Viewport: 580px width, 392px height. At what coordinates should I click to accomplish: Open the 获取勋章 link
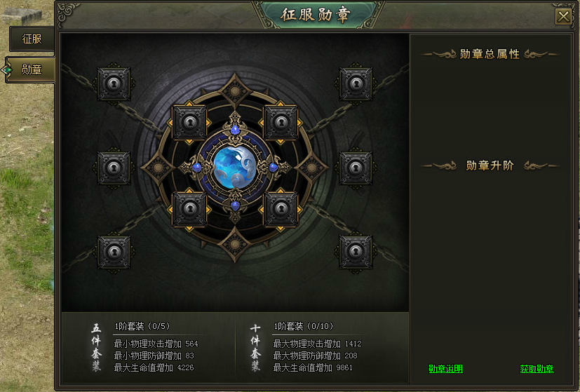click(537, 369)
